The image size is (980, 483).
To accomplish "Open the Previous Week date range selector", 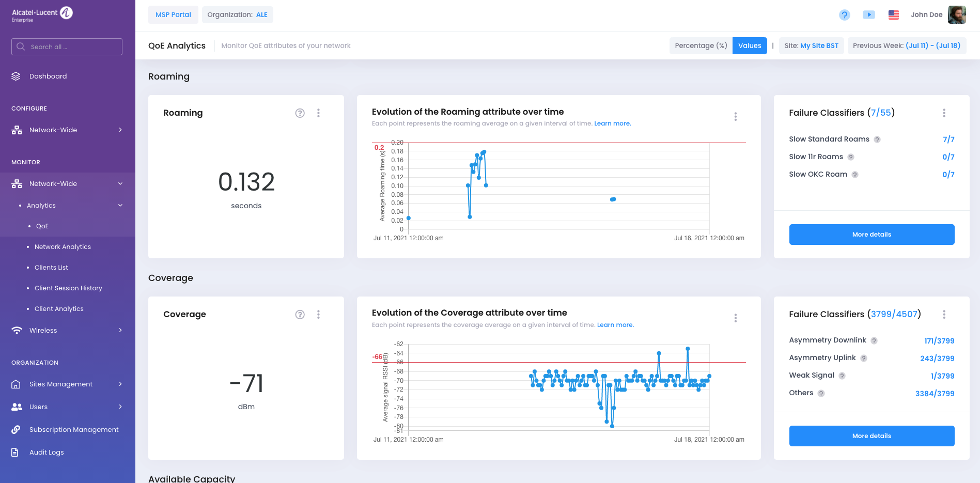I will point(907,45).
